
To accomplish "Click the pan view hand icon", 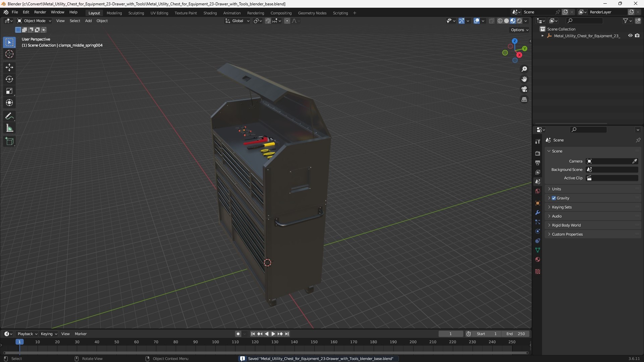I will (x=524, y=79).
